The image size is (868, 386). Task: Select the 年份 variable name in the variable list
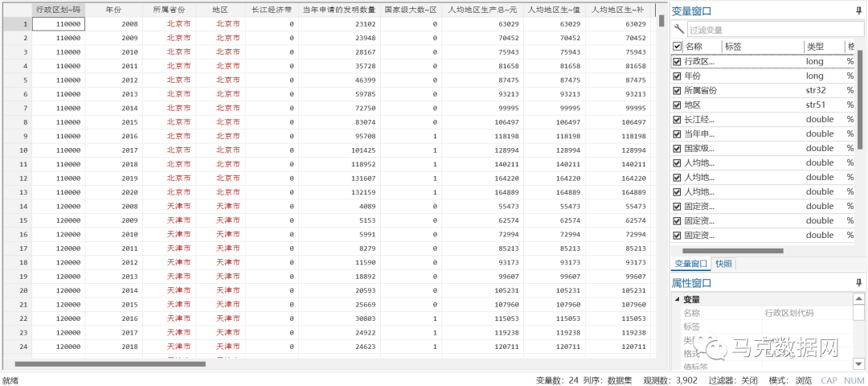694,76
